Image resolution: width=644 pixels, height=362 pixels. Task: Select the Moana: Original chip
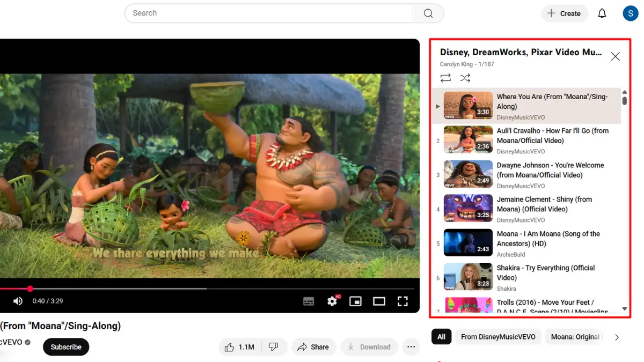pyautogui.click(x=574, y=337)
